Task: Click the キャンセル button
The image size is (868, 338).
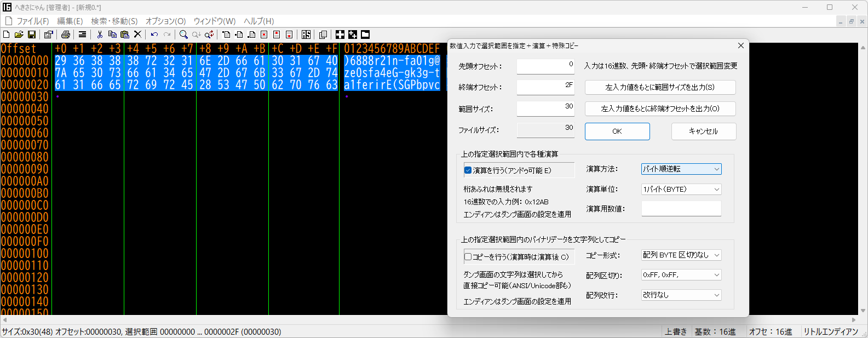Action: pyautogui.click(x=703, y=131)
